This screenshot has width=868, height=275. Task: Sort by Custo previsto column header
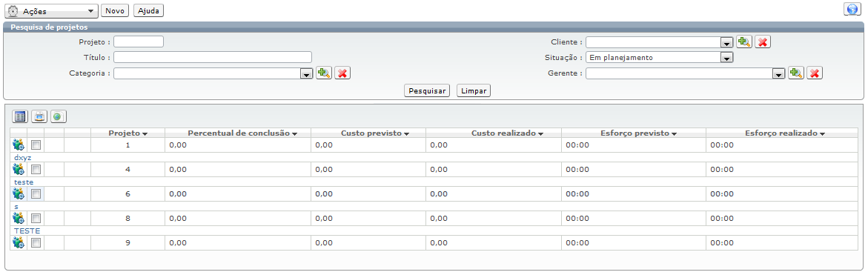pos(375,133)
